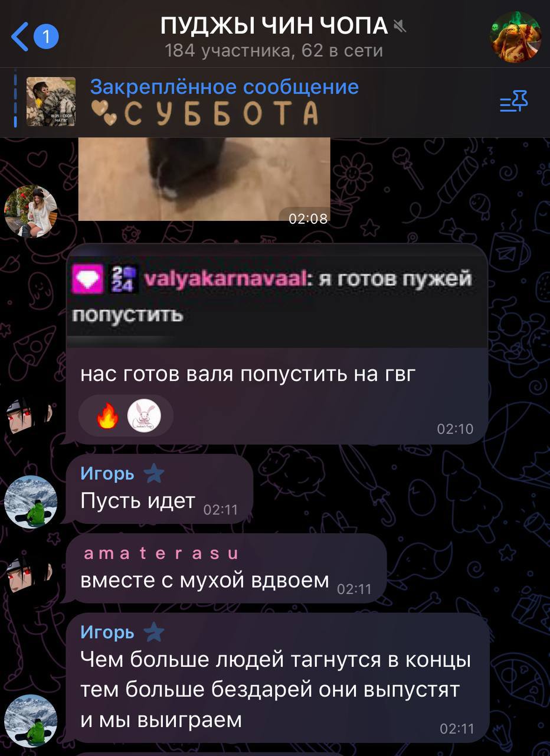Open the group title ПУДЖЫ ЧИН ЧОПА
Screen dimensions: 550x756
274,27
